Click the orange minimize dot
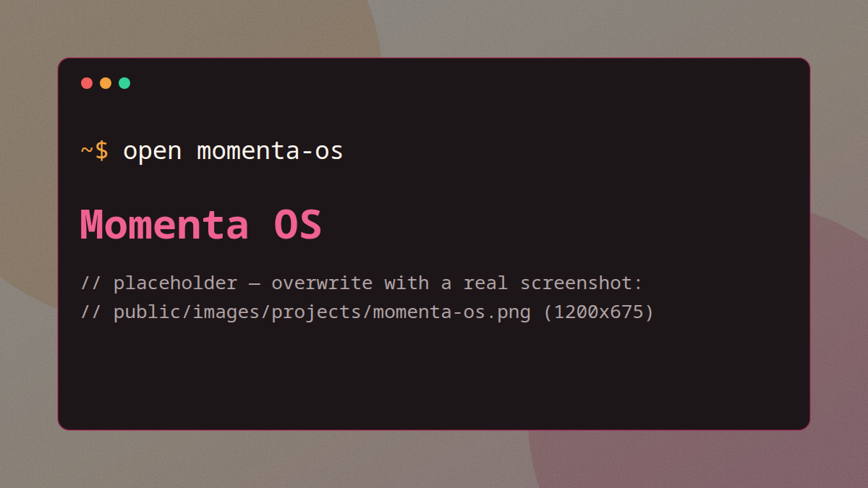Viewport: 868px width, 488px height. 106,83
